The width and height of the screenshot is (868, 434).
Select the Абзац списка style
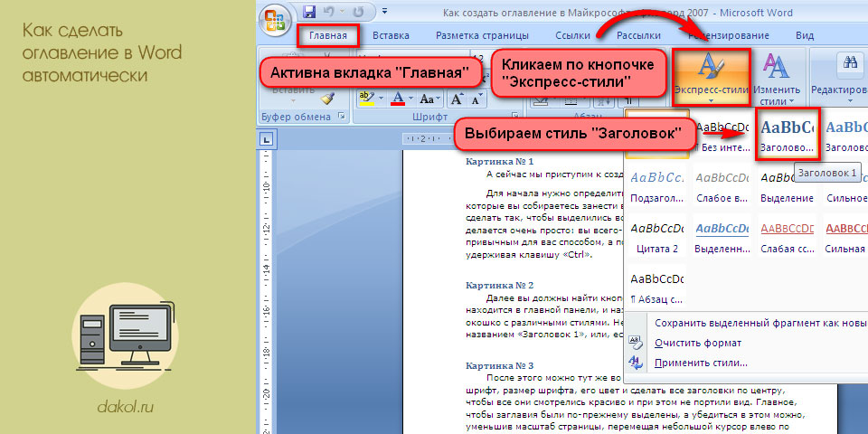657,287
